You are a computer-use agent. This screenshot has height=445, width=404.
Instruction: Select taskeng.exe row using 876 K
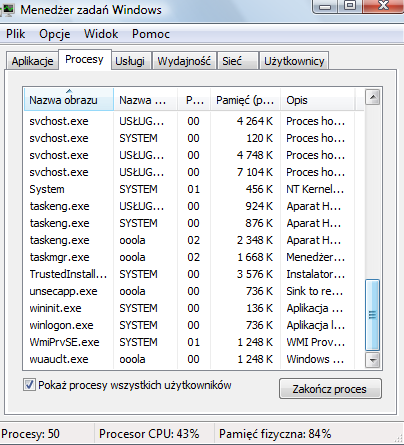point(193,223)
